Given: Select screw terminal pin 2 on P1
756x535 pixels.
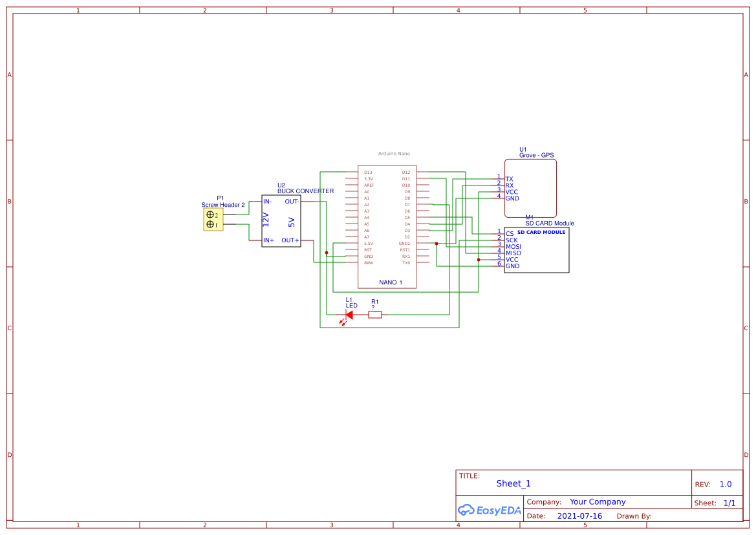Looking at the screenshot, I should [210, 215].
